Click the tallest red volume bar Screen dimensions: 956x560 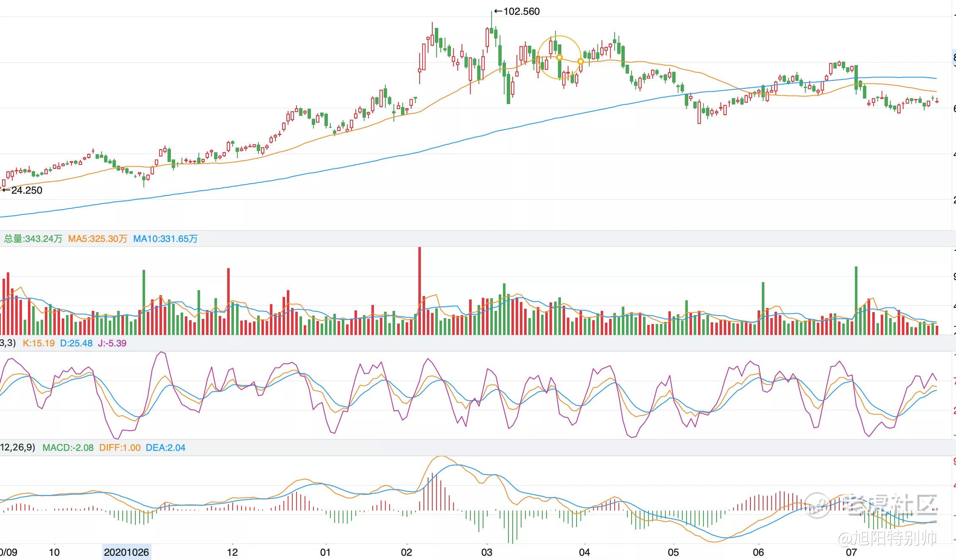click(420, 291)
